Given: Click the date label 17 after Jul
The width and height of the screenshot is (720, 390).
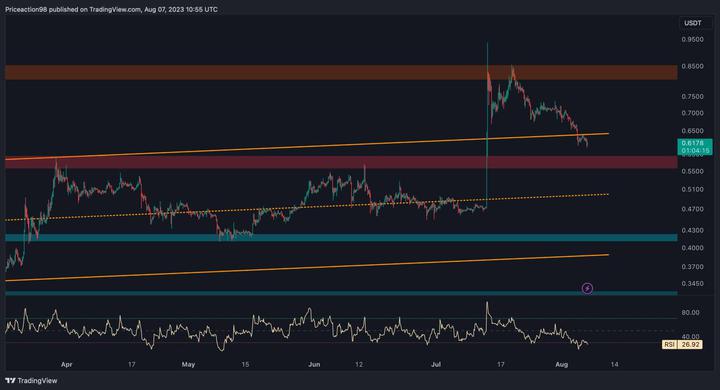Looking at the screenshot, I should tap(501, 364).
